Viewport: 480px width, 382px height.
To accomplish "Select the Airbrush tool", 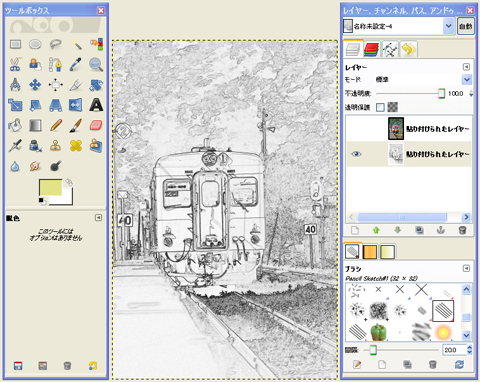I will (x=15, y=146).
